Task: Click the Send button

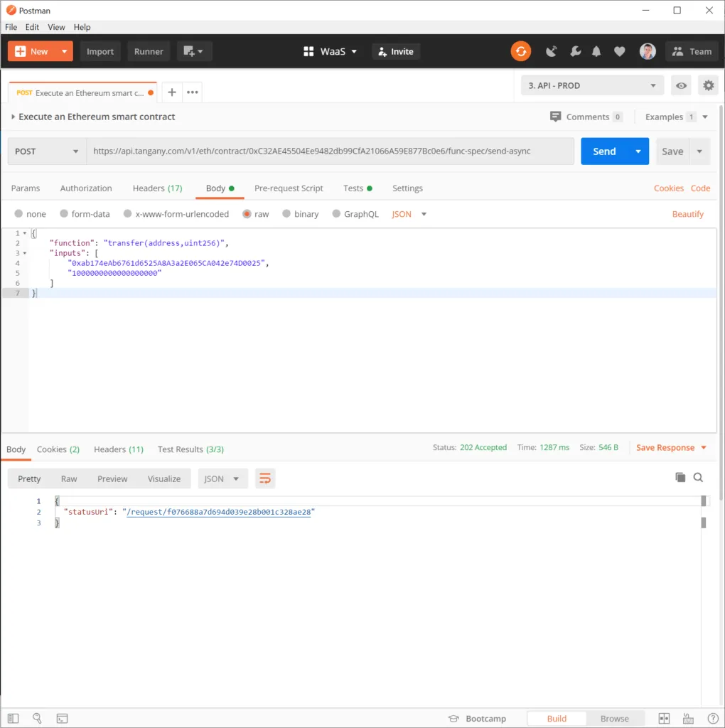Action: tap(604, 151)
